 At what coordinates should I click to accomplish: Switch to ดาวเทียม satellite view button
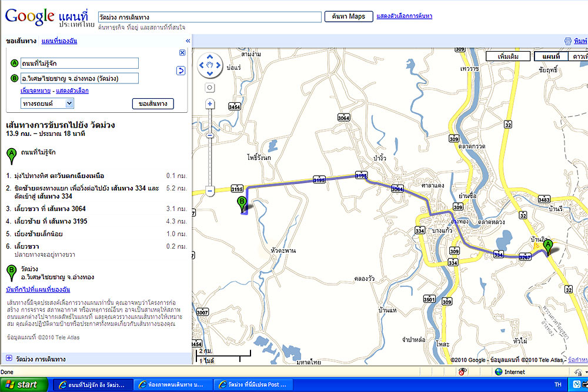pyautogui.click(x=579, y=56)
